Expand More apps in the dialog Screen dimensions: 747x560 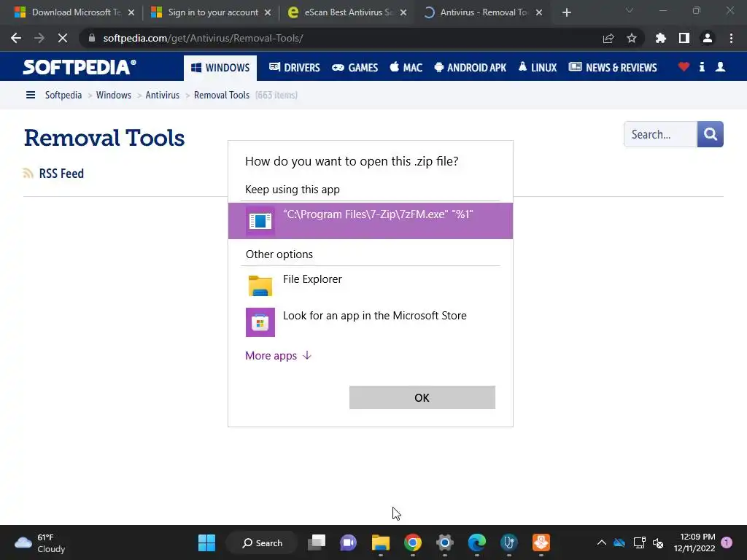pyautogui.click(x=278, y=356)
